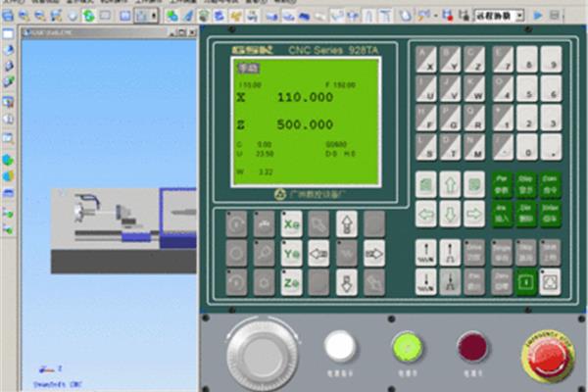Tap the W letter key

pyautogui.click(x=474, y=88)
